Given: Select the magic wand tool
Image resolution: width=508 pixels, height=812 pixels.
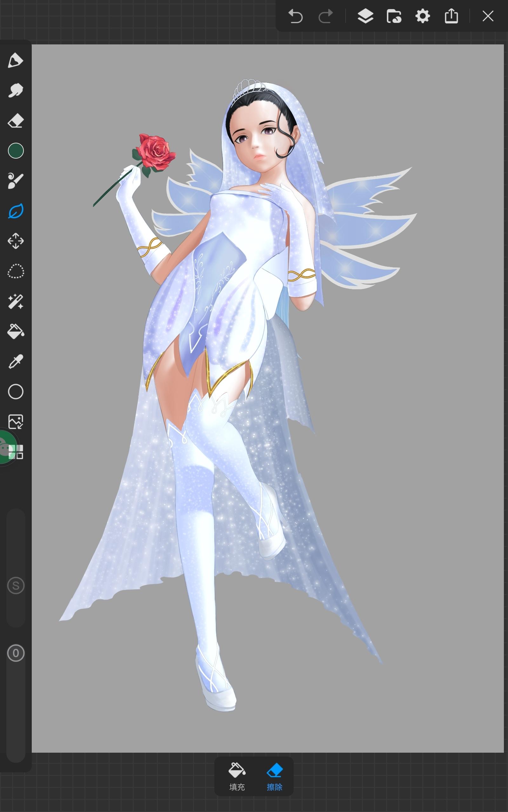Looking at the screenshot, I should coord(16,301).
